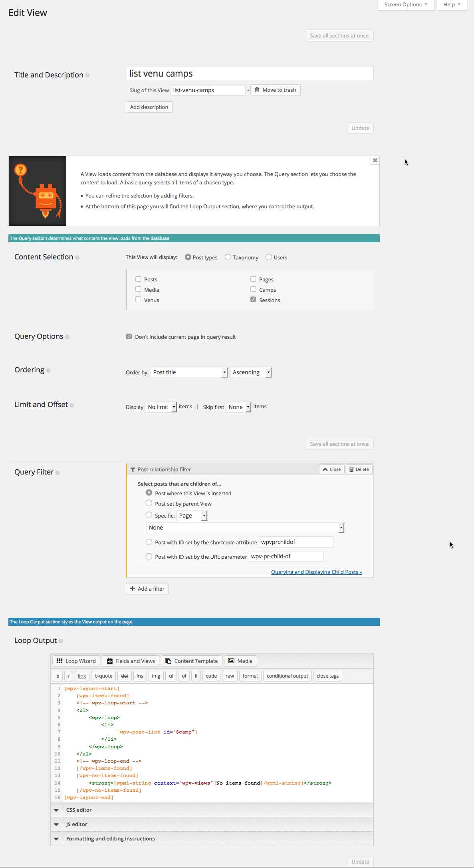This screenshot has width=474, height=868.
Task: Delete the Post relationship filter
Action: tap(359, 469)
